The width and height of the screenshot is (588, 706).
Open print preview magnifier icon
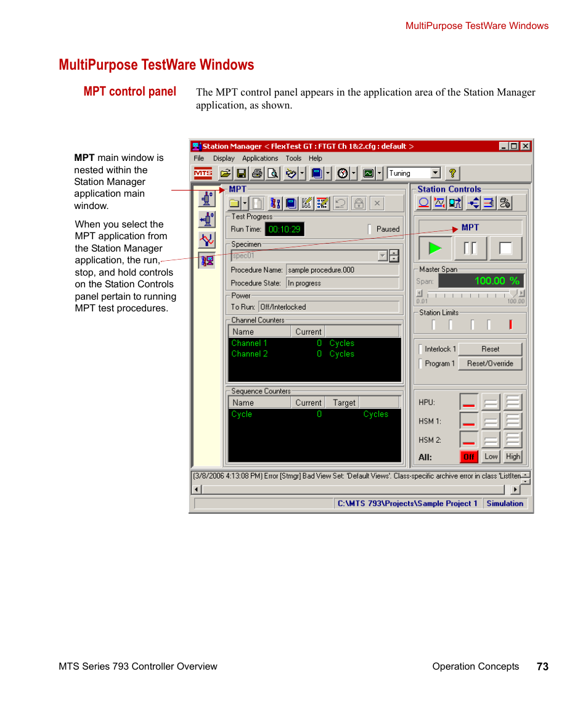(273, 173)
